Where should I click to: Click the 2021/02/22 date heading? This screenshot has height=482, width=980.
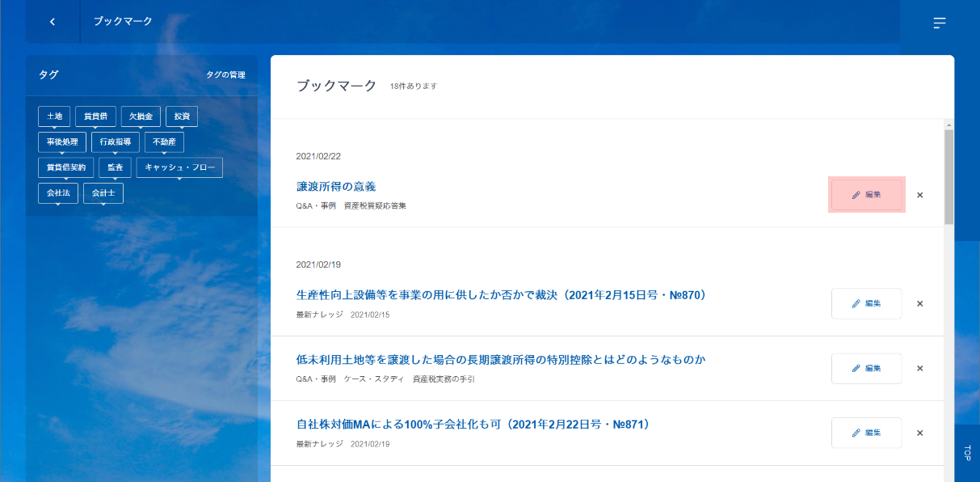pyautogui.click(x=318, y=156)
